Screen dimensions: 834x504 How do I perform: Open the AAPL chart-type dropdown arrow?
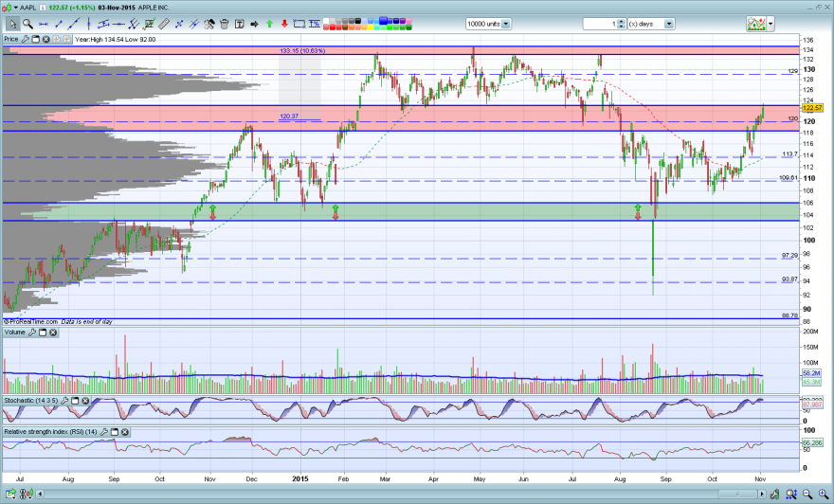coord(15,8)
